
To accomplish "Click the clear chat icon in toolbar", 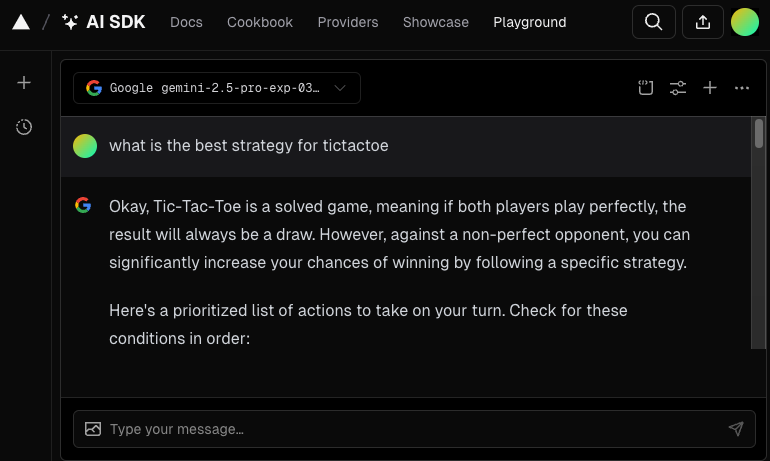I will (x=646, y=88).
